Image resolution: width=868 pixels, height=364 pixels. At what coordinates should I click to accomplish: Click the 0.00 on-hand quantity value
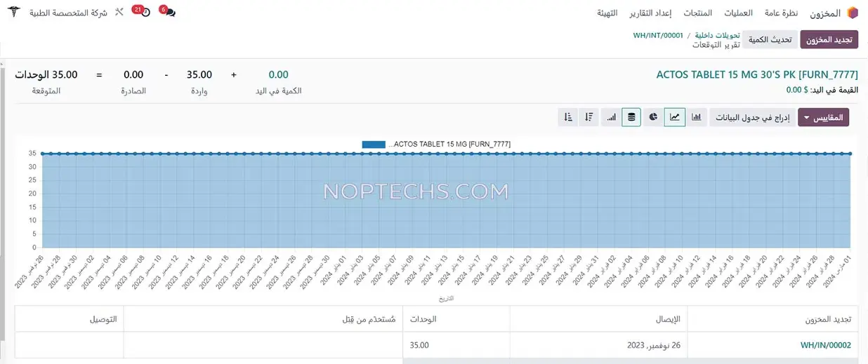click(x=279, y=74)
